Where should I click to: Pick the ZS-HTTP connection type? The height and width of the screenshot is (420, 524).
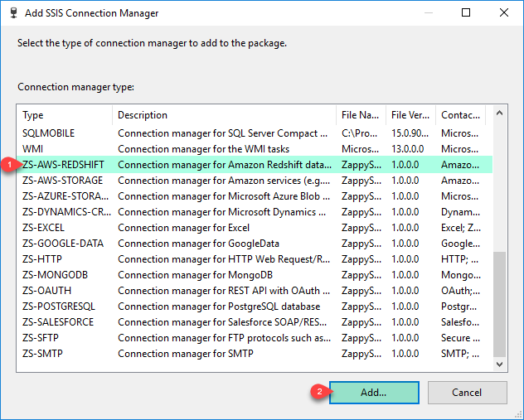point(255,259)
